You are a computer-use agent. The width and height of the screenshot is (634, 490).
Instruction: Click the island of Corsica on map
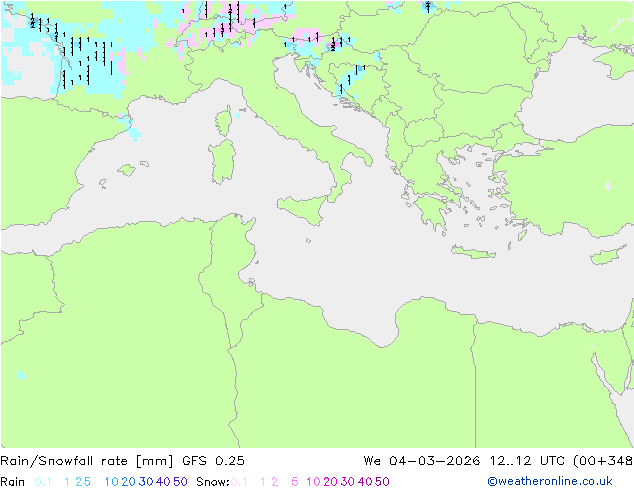click(x=224, y=122)
